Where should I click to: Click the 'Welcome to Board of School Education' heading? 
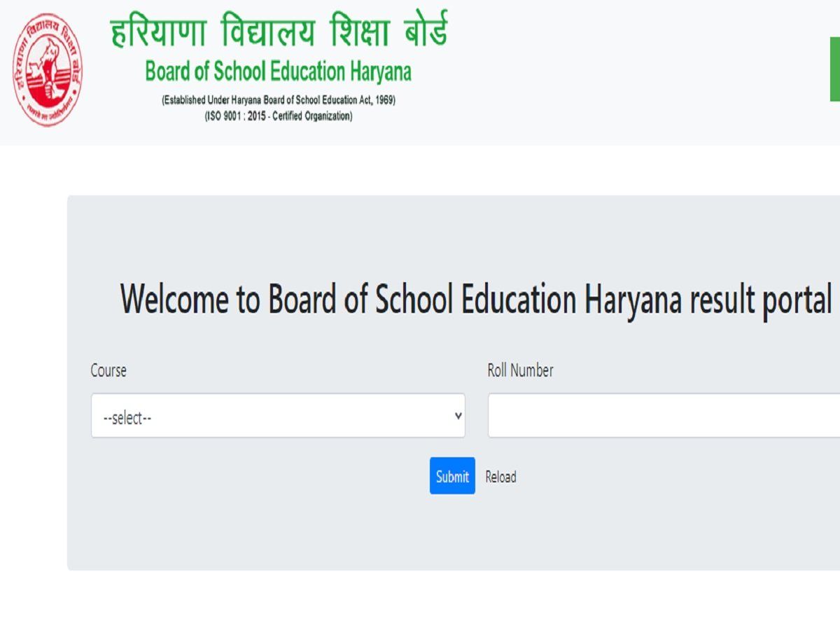click(x=475, y=300)
